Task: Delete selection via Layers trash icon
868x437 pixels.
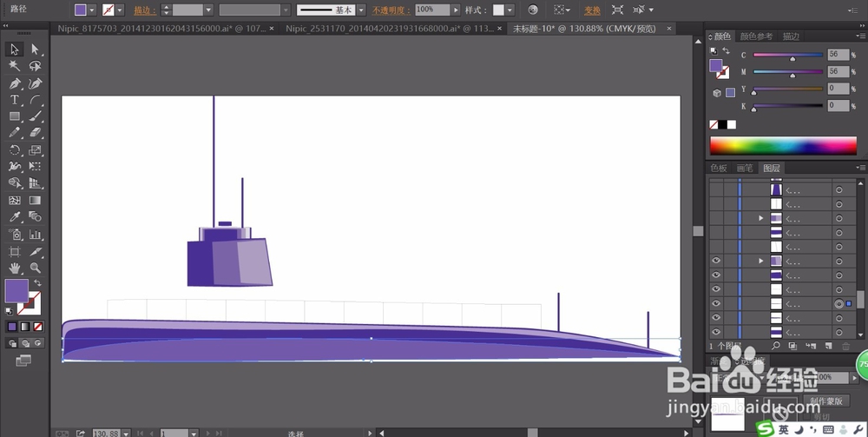Action: [x=845, y=346]
